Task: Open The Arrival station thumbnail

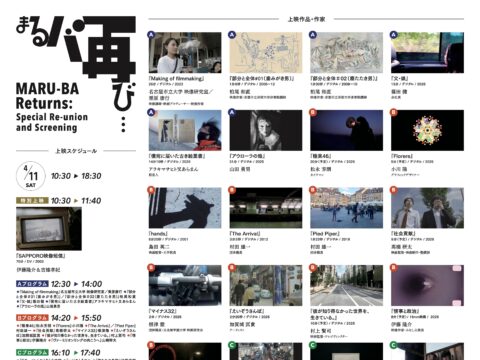Action: [x=266, y=208]
